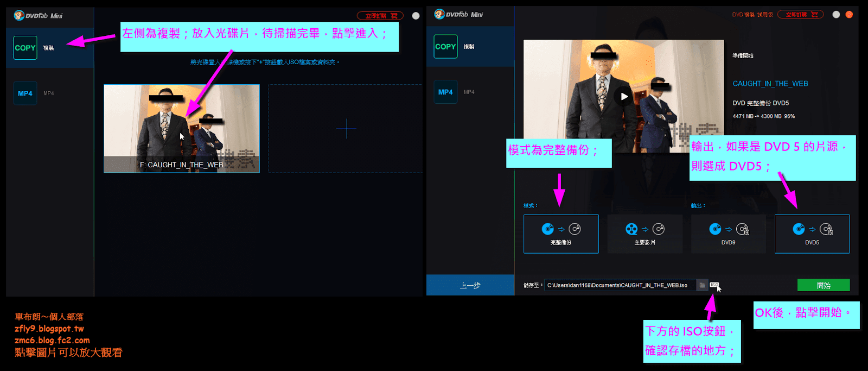
Task: Open the 複製 tab in right window
Action: click(470, 47)
